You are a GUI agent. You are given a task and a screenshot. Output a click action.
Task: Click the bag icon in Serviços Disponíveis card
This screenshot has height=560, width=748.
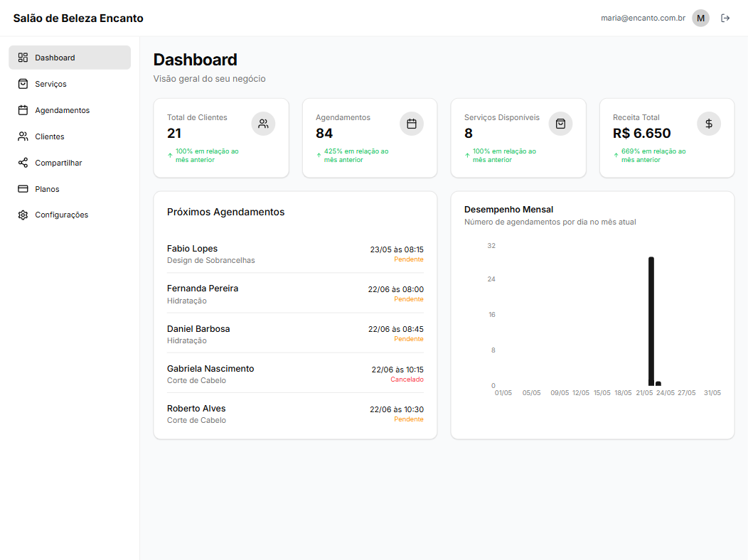tap(560, 124)
